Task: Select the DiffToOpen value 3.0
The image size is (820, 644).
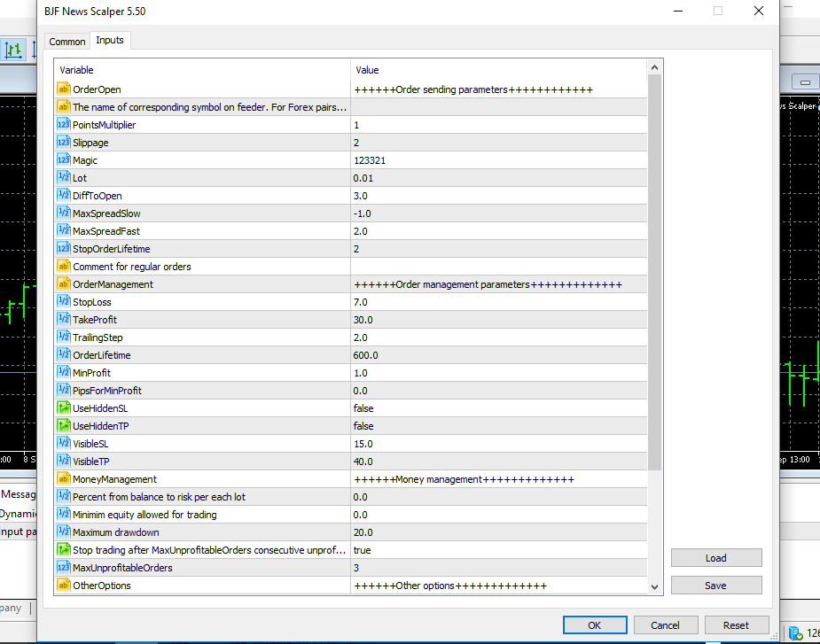Action: pos(499,196)
